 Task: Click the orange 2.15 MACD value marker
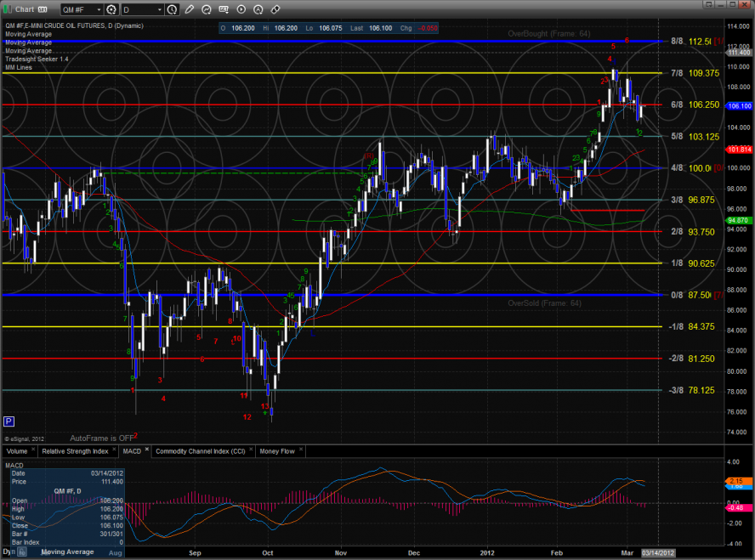pyautogui.click(x=736, y=481)
